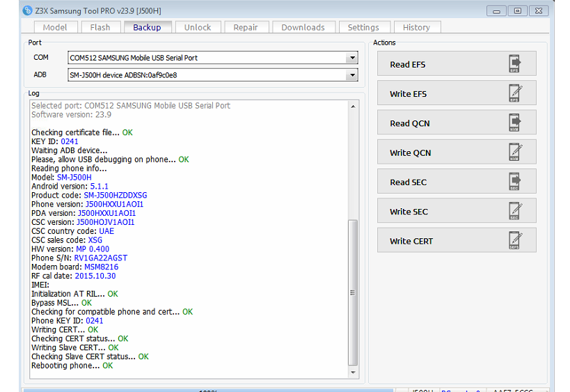Click HW version MP 0.400 value
Image resolution: width=570 pixels, height=392 pixels.
coord(93,249)
